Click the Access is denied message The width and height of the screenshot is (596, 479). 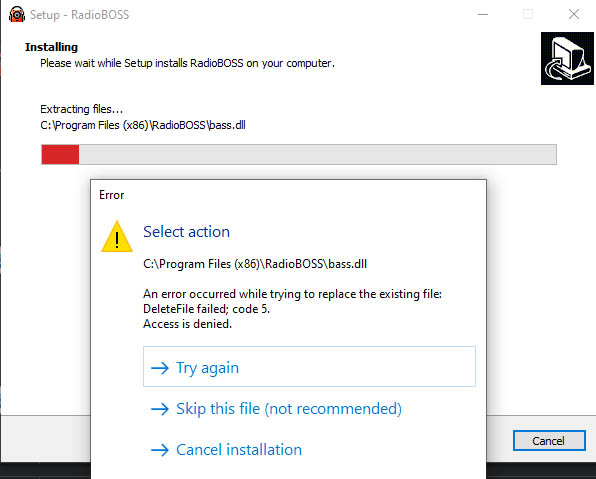(x=187, y=324)
